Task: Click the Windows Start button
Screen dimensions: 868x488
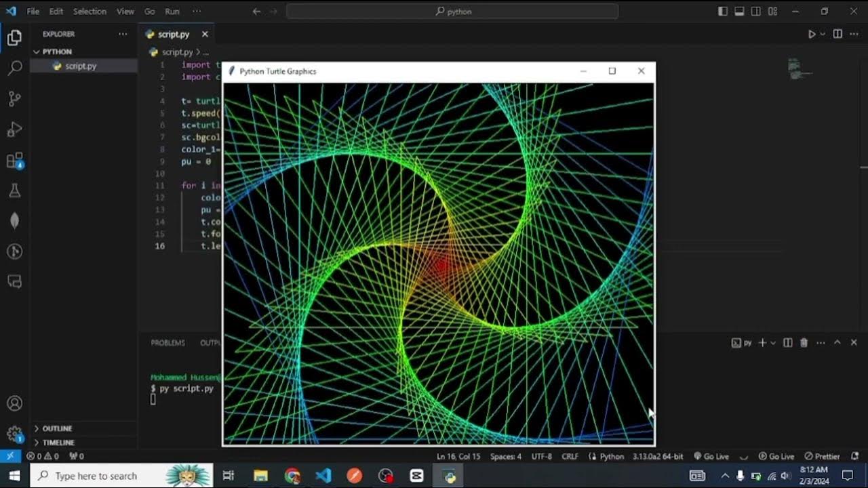Action: coord(14,476)
